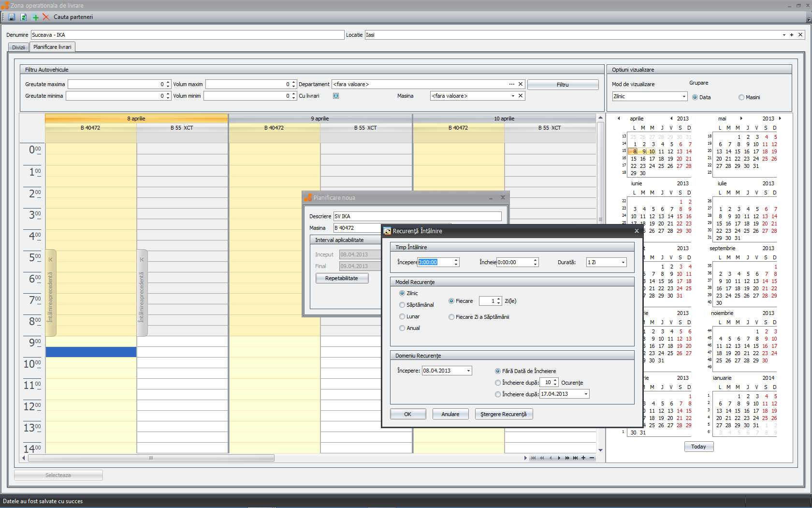Open the Începere date picker dropdown
Viewport: 812px width, 508px height.
pyautogui.click(x=468, y=371)
